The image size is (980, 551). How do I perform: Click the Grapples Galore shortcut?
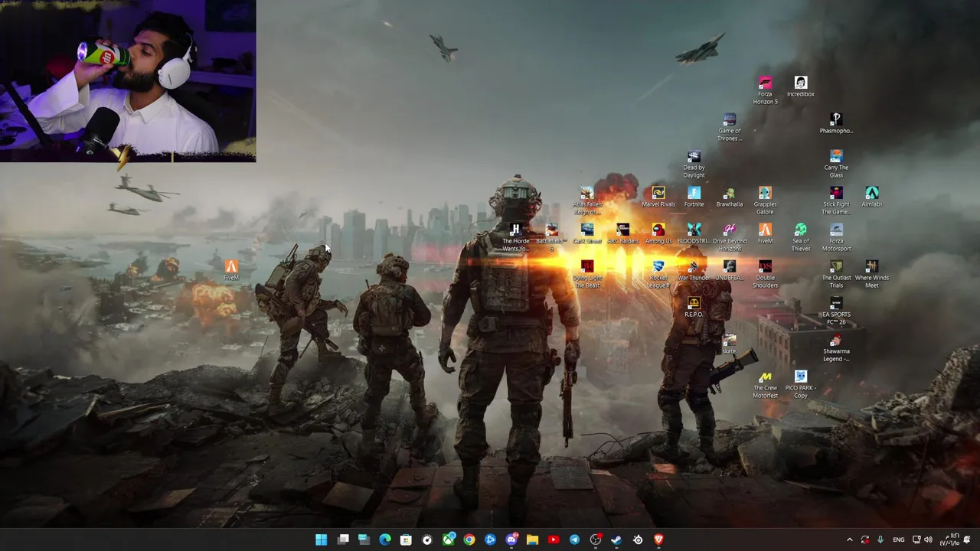click(x=765, y=200)
